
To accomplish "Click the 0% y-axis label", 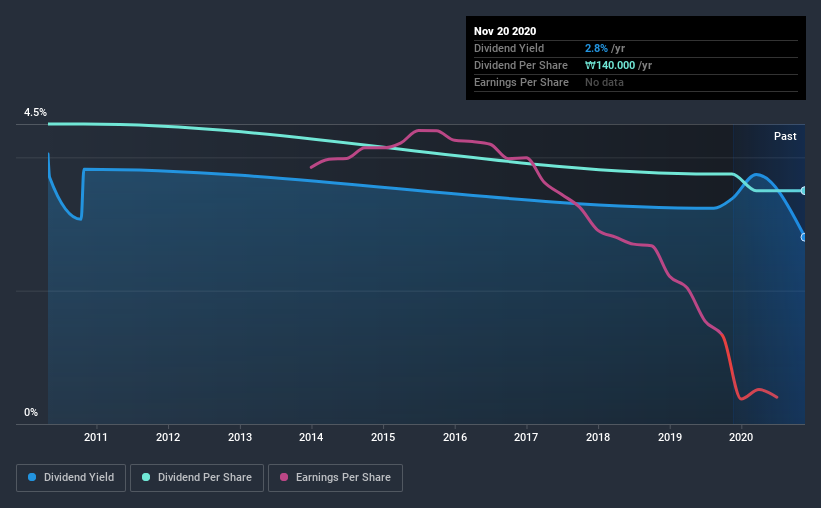I will tap(31, 413).
